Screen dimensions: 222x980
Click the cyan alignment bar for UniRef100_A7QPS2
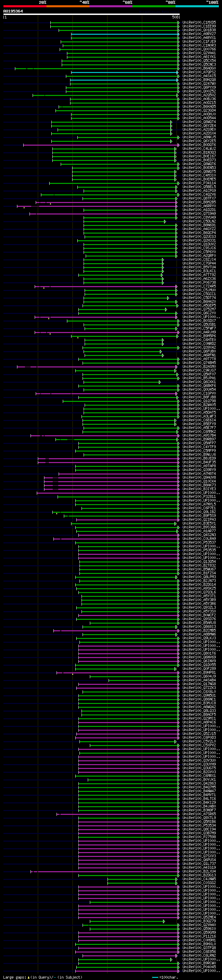pos(125,72)
